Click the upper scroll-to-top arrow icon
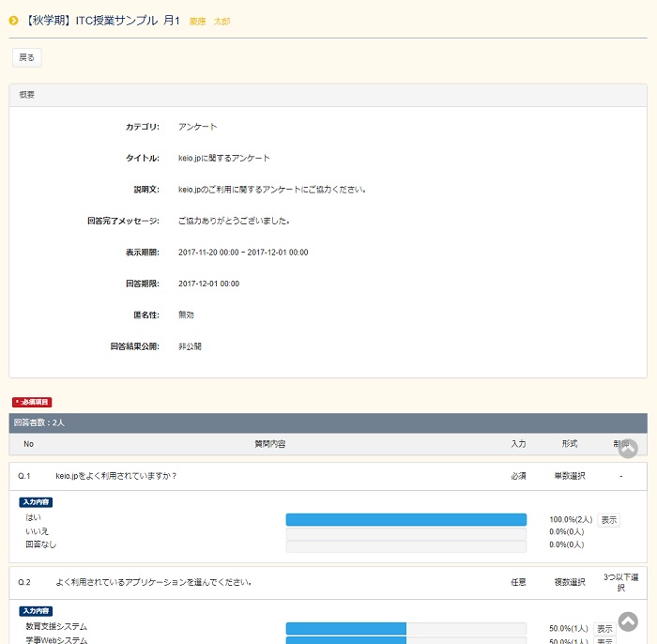Screen dimensions: 657x644 click(628, 449)
